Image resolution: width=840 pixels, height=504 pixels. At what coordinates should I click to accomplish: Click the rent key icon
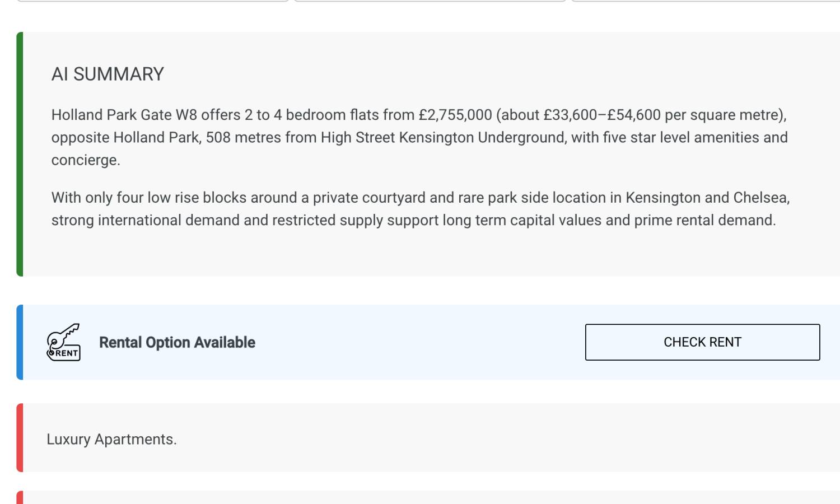tap(63, 342)
